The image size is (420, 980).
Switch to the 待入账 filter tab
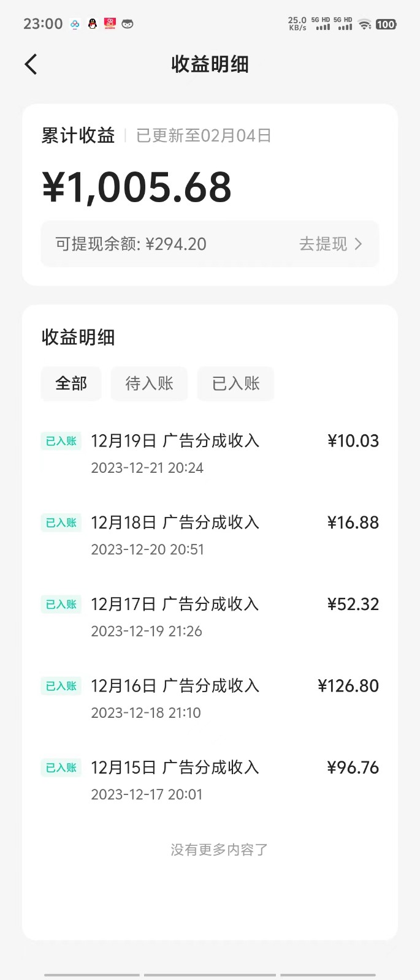click(149, 383)
